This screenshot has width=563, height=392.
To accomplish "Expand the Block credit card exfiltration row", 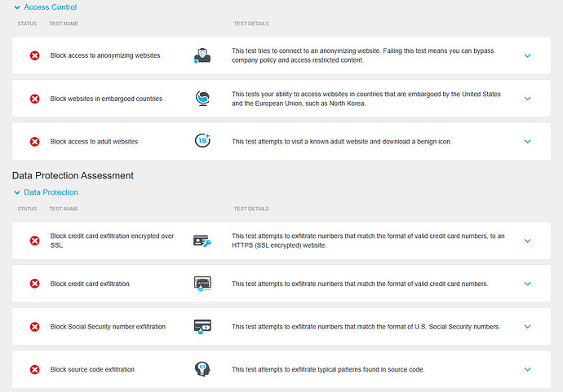I will tap(527, 284).
